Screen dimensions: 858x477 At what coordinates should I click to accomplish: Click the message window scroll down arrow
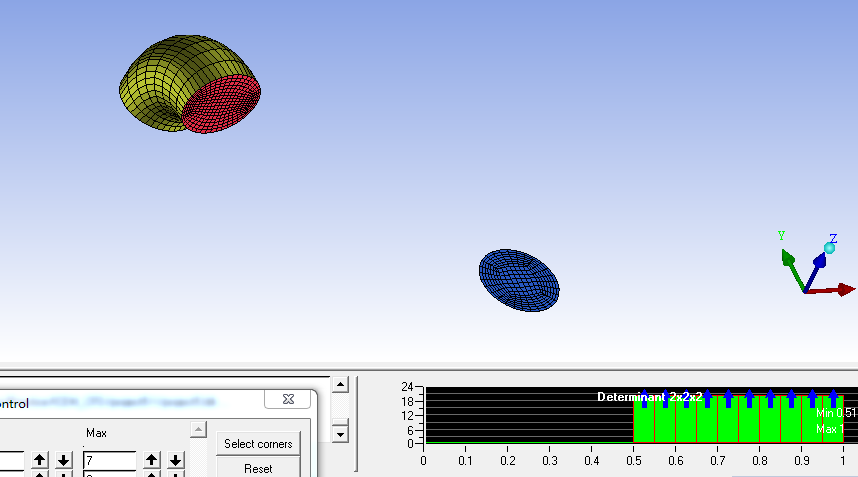point(340,435)
